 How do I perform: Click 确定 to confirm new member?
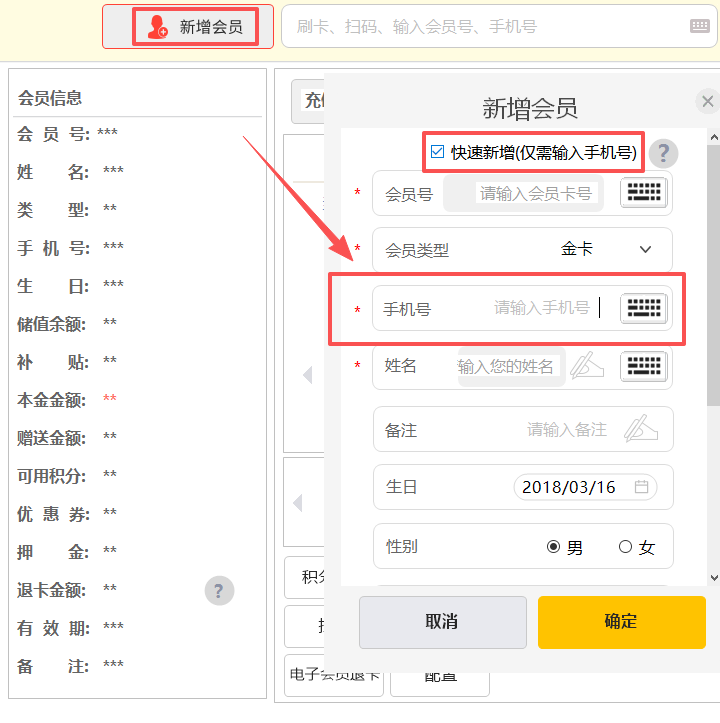[621, 622]
